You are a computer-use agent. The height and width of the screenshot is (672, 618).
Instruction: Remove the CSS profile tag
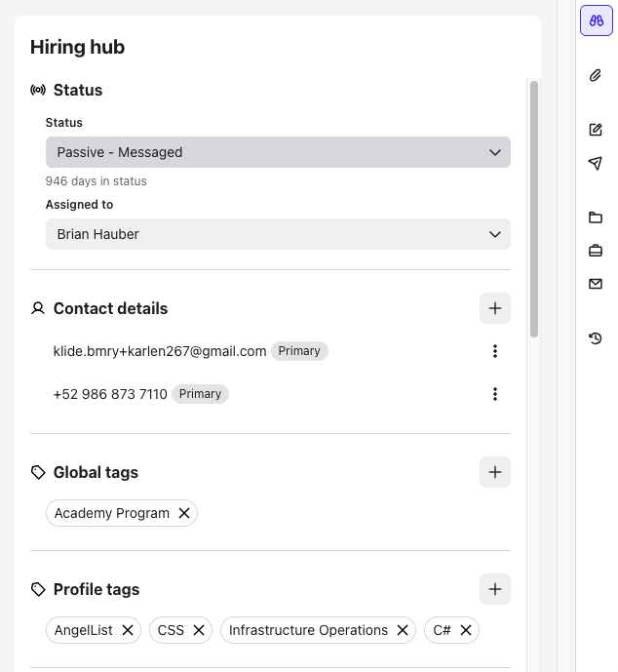point(199,630)
